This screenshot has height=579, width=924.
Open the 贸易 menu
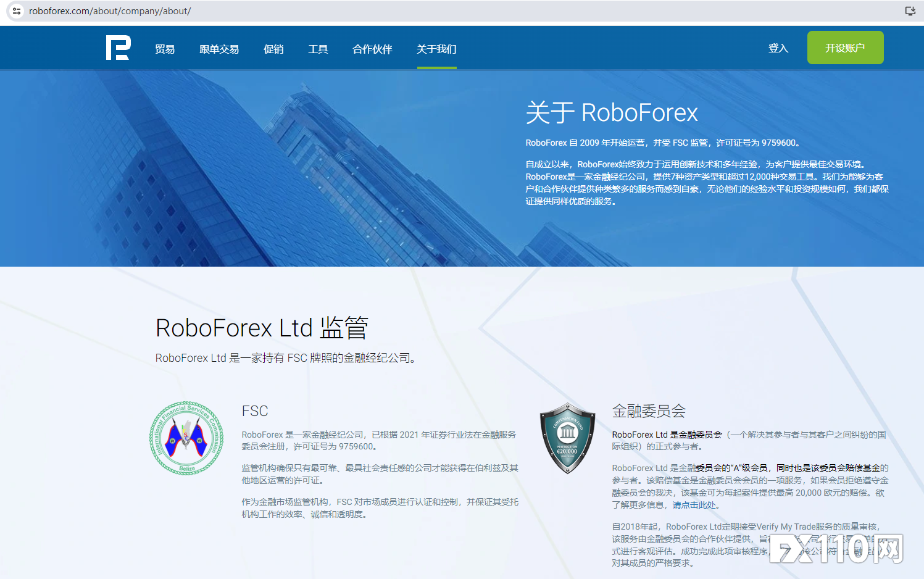pos(165,49)
